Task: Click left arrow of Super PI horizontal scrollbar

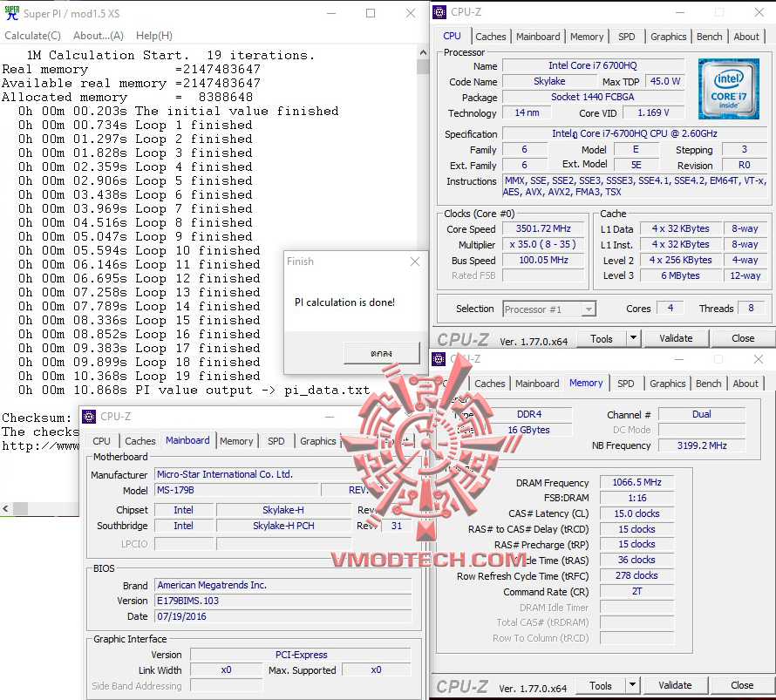Action: point(5,508)
